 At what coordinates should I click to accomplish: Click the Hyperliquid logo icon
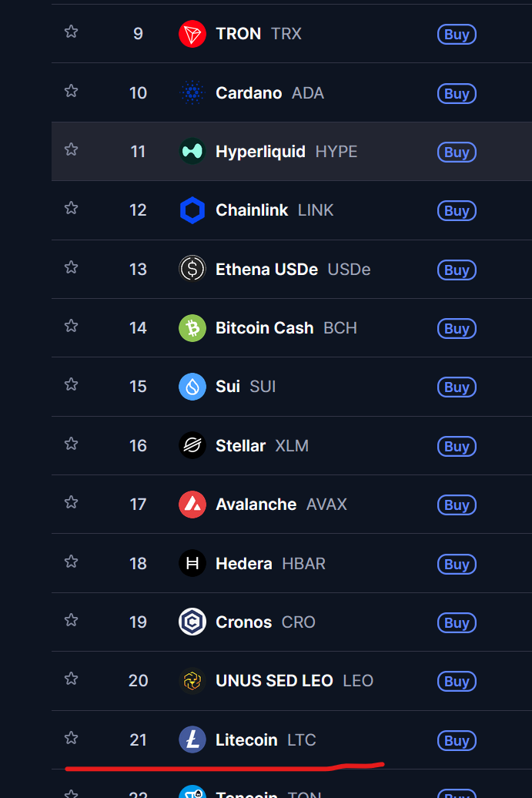click(x=192, y=152)
